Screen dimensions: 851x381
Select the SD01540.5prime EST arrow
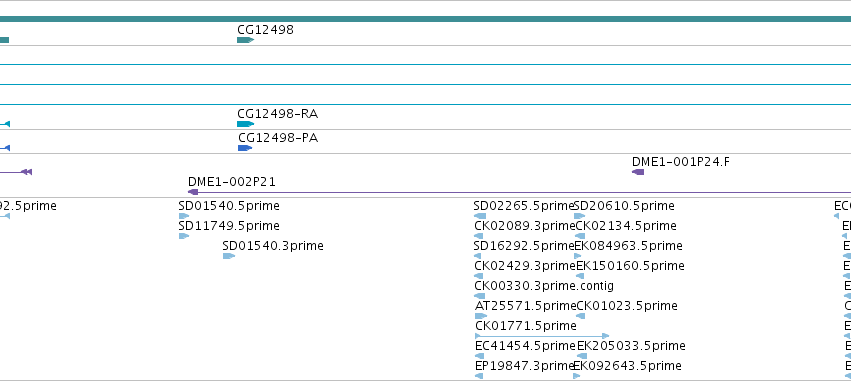tap(184, 216)
